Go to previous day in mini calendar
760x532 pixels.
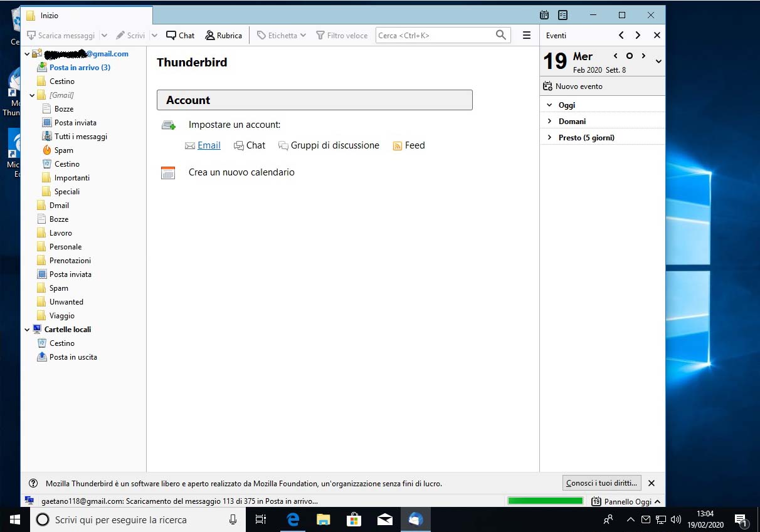click(x=616, y=56)
